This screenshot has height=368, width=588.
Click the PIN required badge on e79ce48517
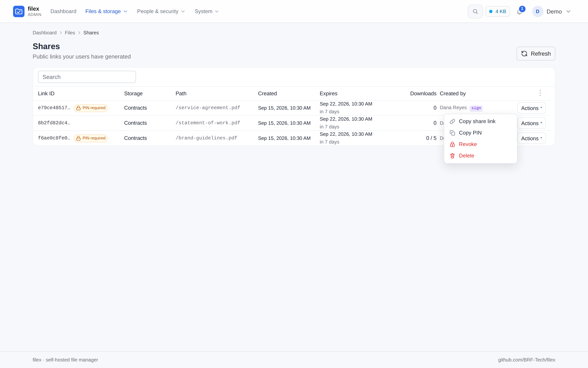point(91,108)
